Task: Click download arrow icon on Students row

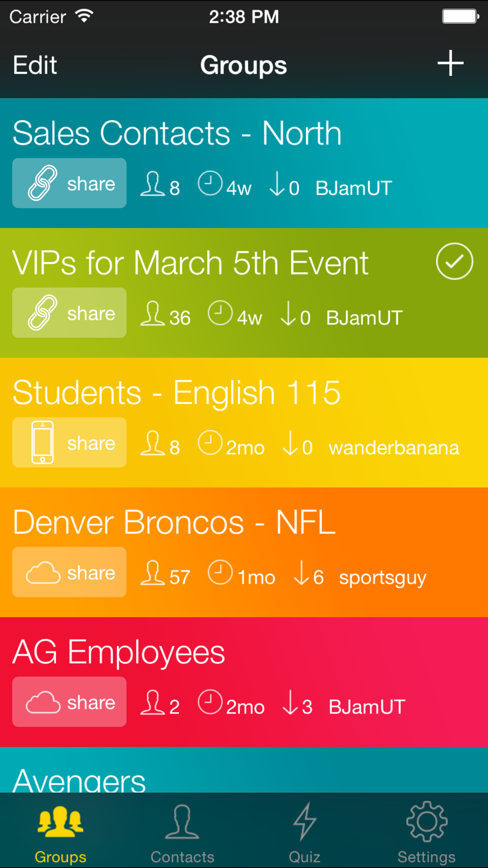Action: tap(290, 443)
